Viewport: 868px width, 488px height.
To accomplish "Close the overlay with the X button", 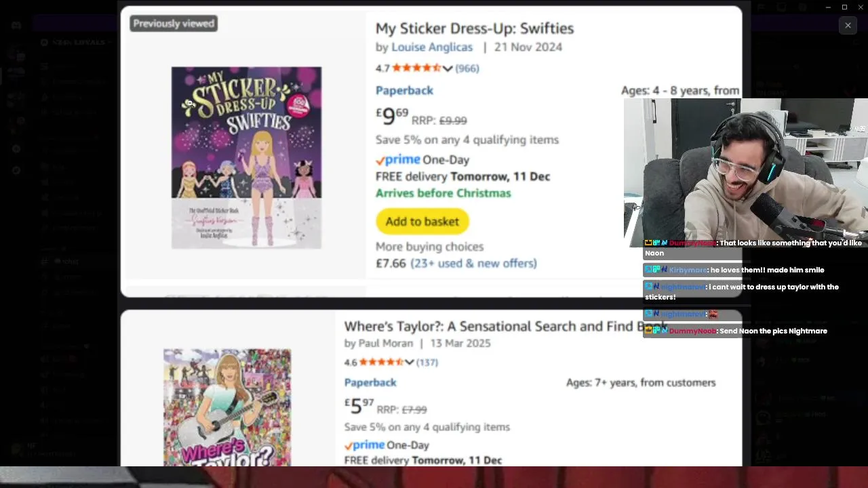I will click(x=848, y=26).
